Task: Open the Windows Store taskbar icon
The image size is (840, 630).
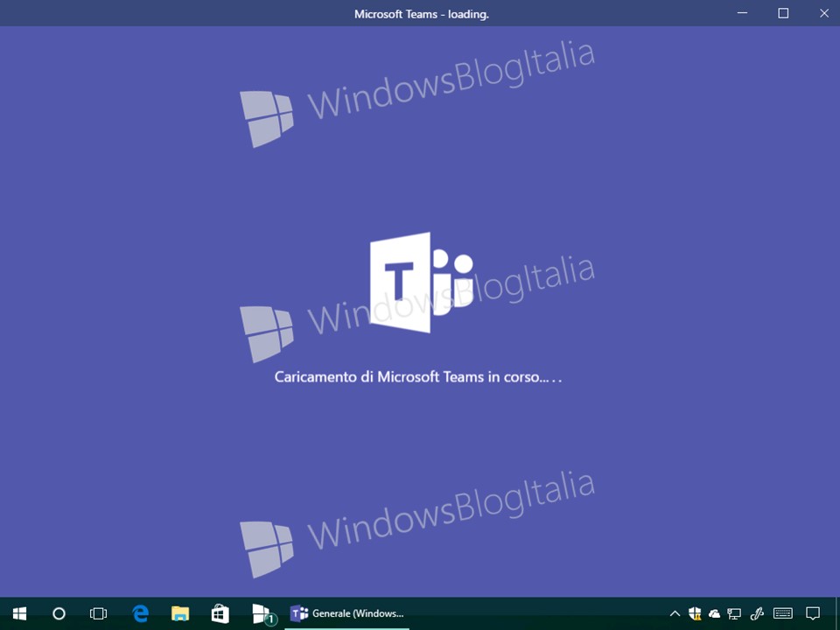Action: point(220,613)
